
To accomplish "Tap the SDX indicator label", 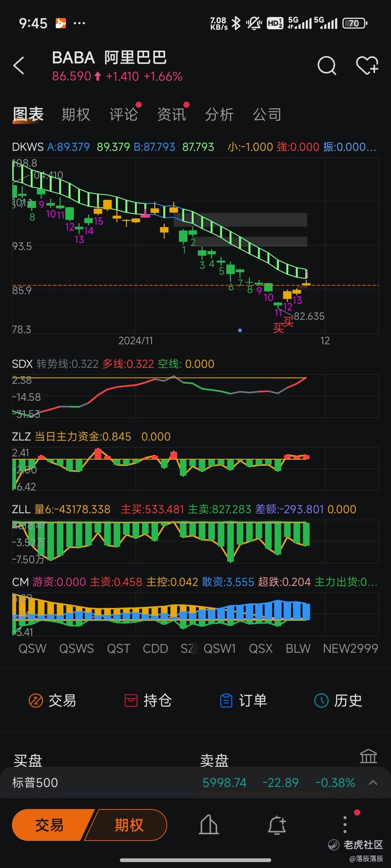I will coord(22,364).
